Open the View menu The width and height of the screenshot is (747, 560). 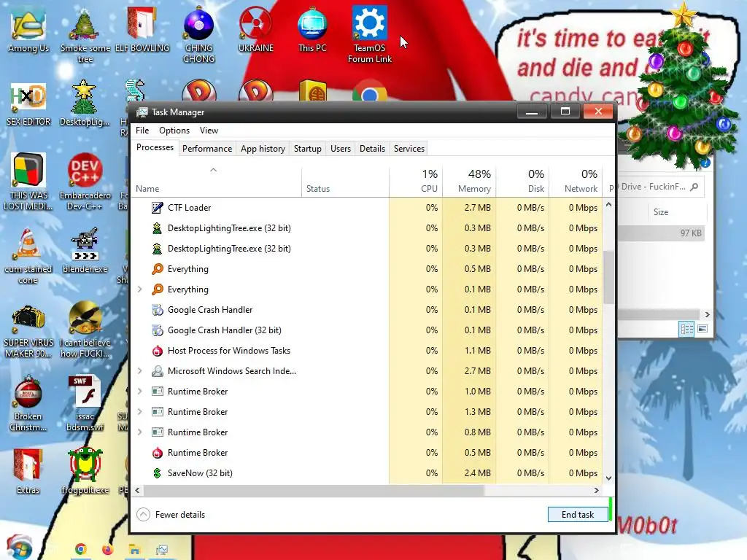point(209,130)
